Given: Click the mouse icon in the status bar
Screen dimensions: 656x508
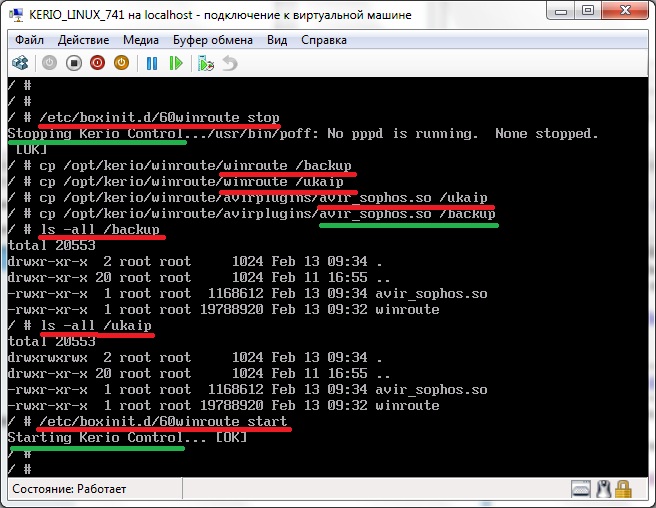Looking at the screenshot, I should pyautogui.click(x=603, y=489).
